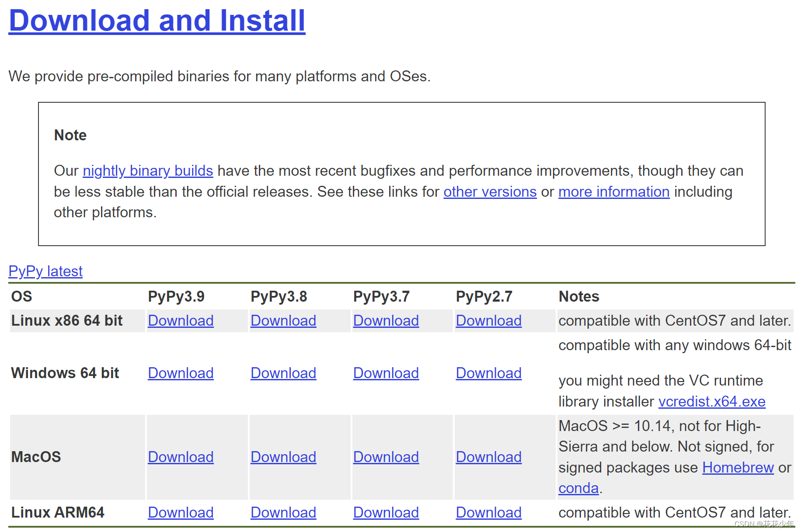Click the OS column header

(21, 296)
